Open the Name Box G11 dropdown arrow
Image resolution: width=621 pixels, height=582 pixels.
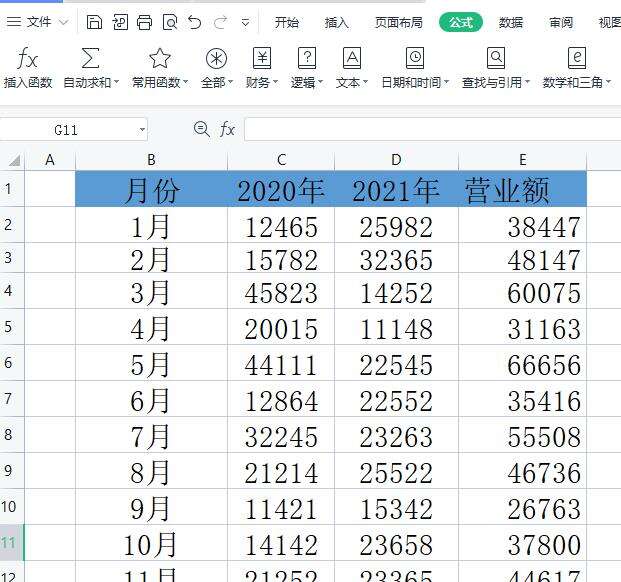tap(142, 129)
